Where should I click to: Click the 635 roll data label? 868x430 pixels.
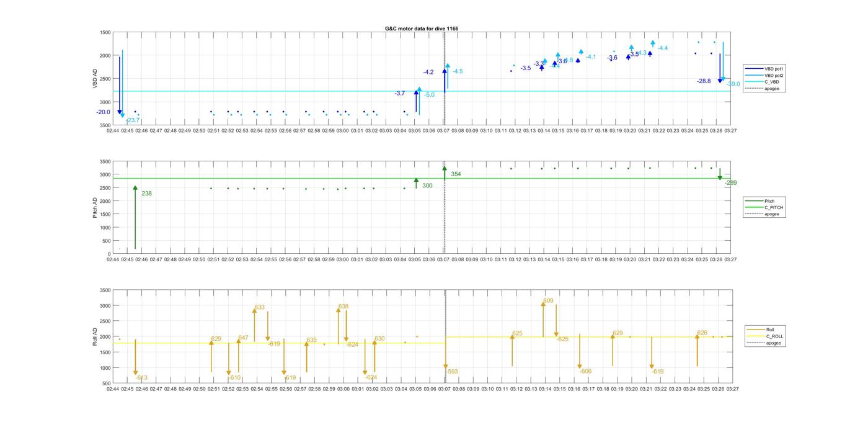[311, 340]
